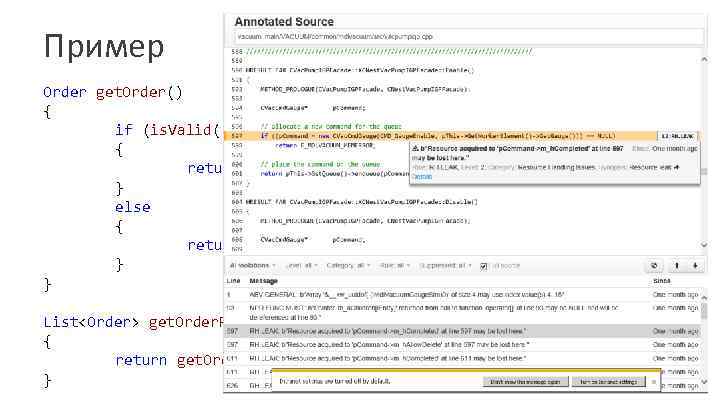The height and width of the screenshot is (405, 720).
Task: Click the violations list scrollbar thumb
Action: click(704, 311)
